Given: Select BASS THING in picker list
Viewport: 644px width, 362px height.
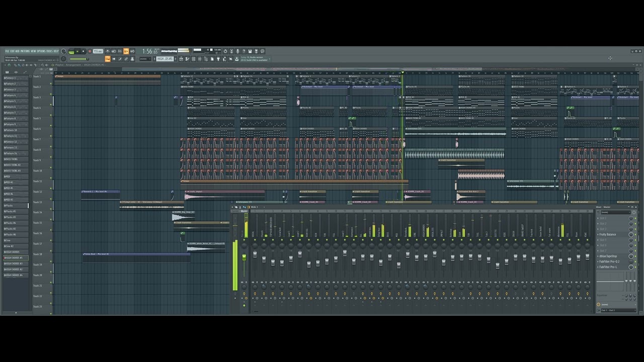Looking at the screenshot, I should (x=16, y=159).
